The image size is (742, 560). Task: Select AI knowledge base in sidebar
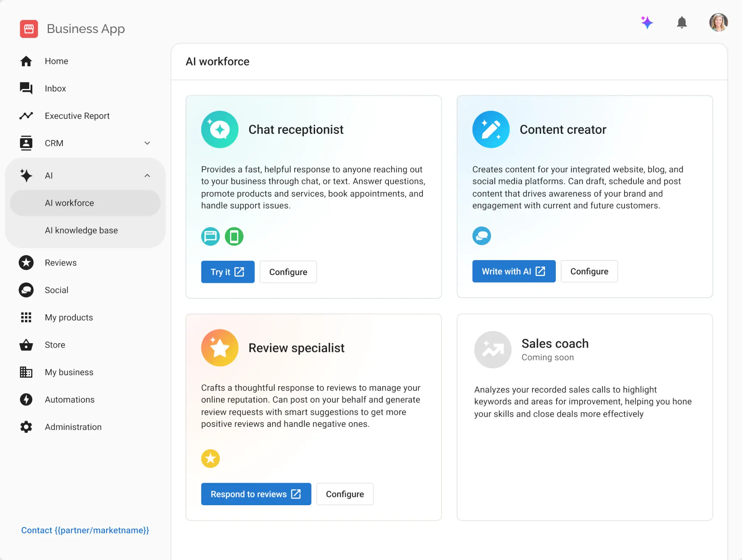click(x=81, y=230)
